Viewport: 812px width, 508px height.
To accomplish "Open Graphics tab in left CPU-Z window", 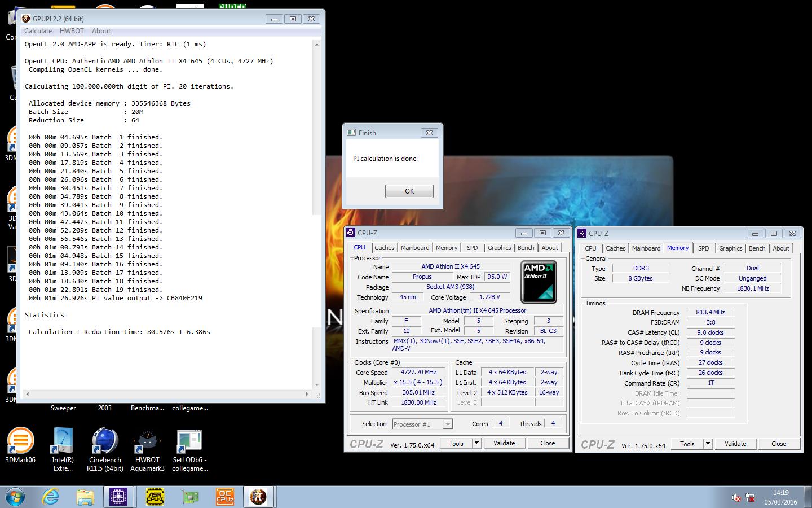I will (500, 248).
